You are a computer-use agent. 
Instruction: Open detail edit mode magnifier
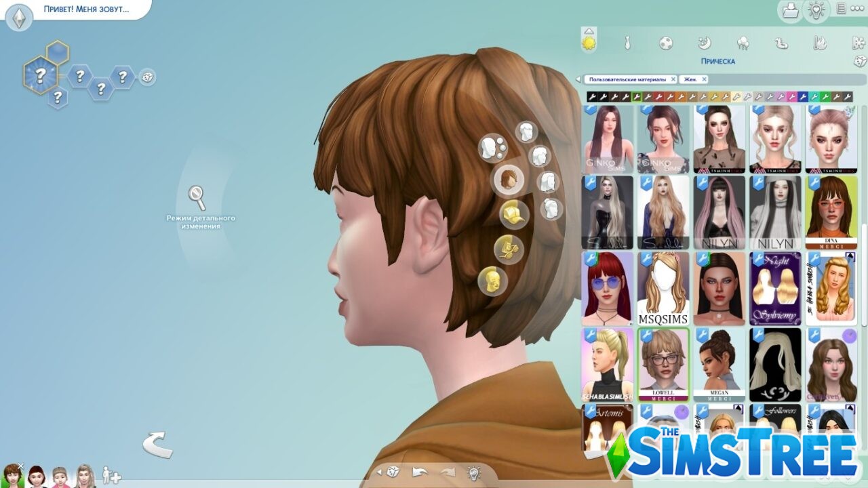point(197,198)
